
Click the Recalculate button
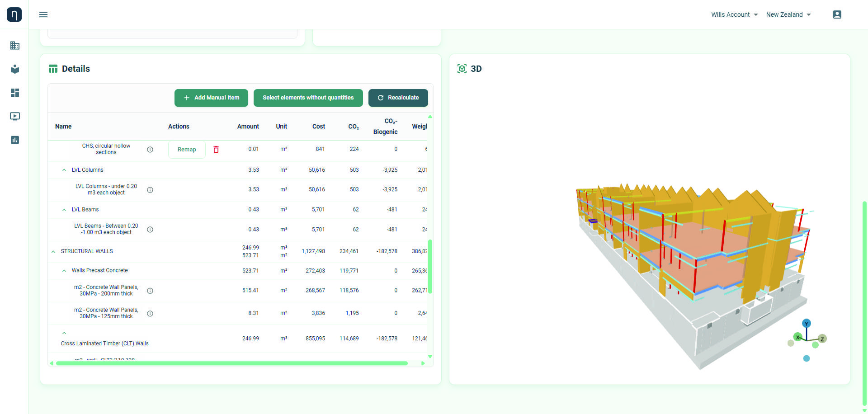point(398,98)
